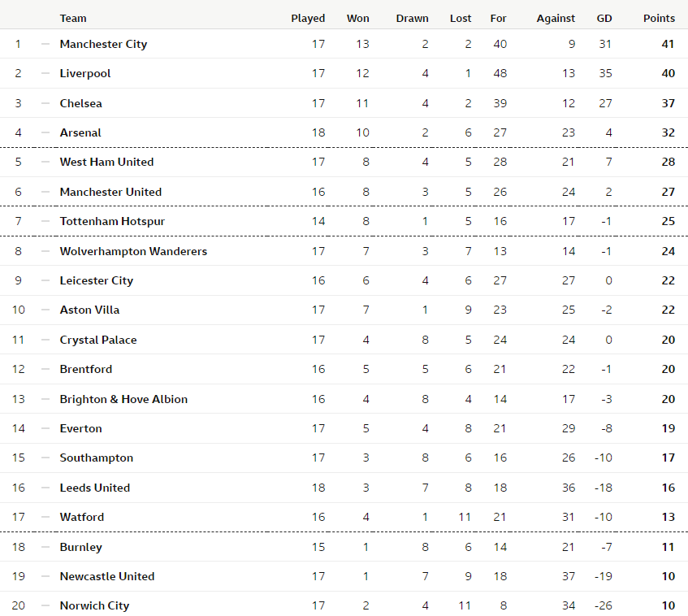Click the GD column header
688x616 pixels.
tap(604, 19)
